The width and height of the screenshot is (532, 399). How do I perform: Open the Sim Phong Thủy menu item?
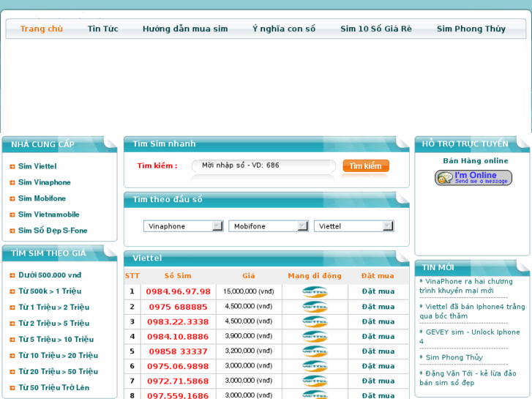pyautogui.click(x=471, y=29)
